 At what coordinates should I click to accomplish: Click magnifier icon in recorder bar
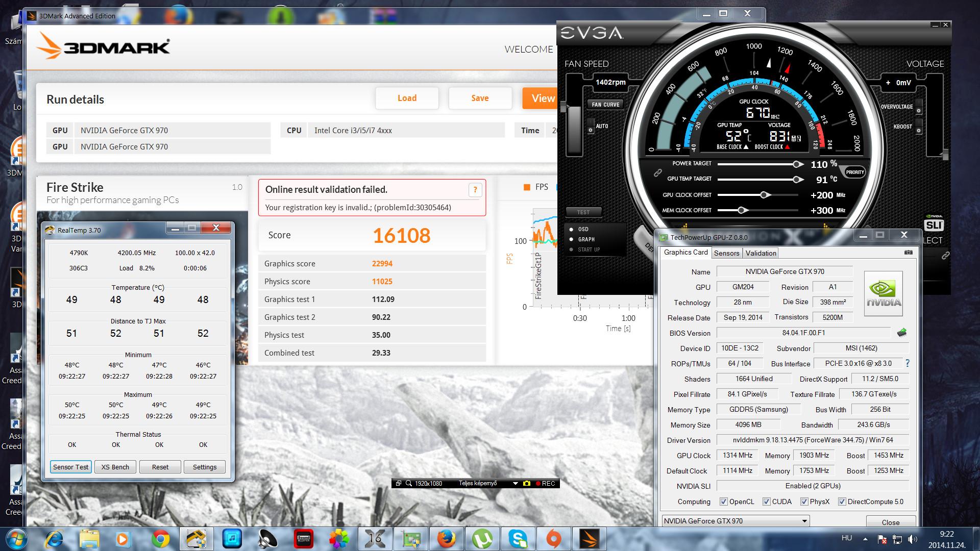pyautogui.click(x=408, y=483)
